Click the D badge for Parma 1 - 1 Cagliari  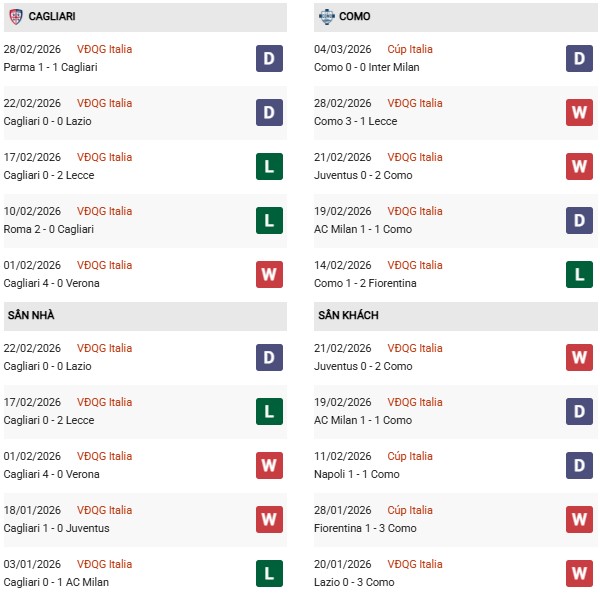tap(269, 58)
